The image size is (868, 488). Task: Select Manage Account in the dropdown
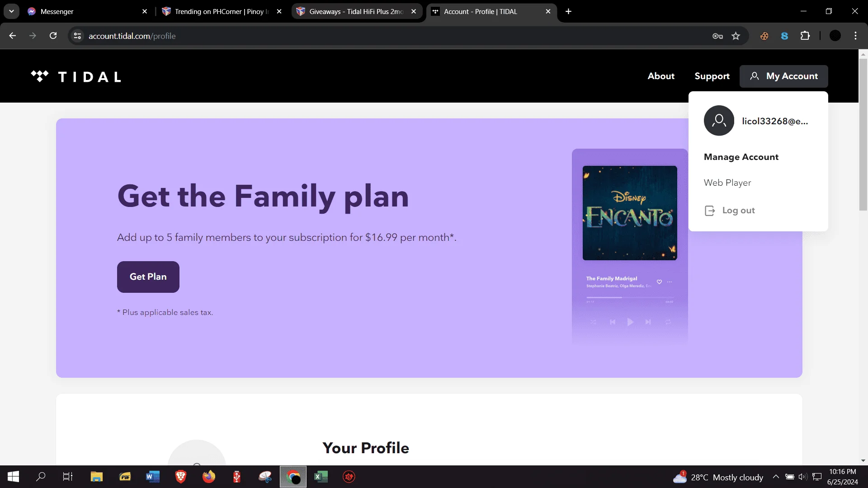741,157
